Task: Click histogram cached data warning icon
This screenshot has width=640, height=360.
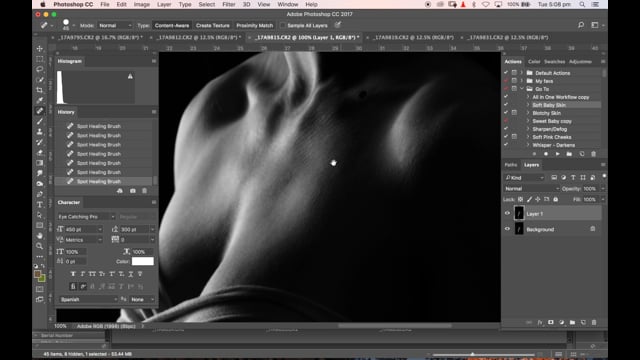Action: pos(130,76)
